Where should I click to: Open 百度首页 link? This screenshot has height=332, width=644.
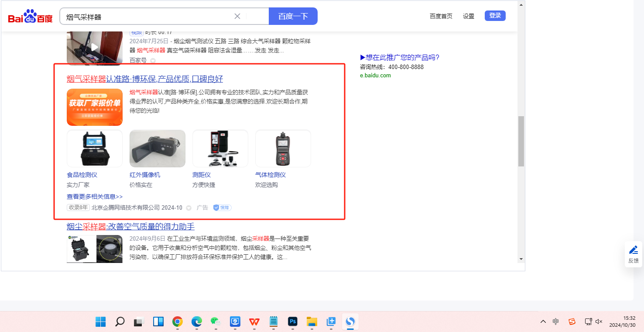click(x=441, y=16)
